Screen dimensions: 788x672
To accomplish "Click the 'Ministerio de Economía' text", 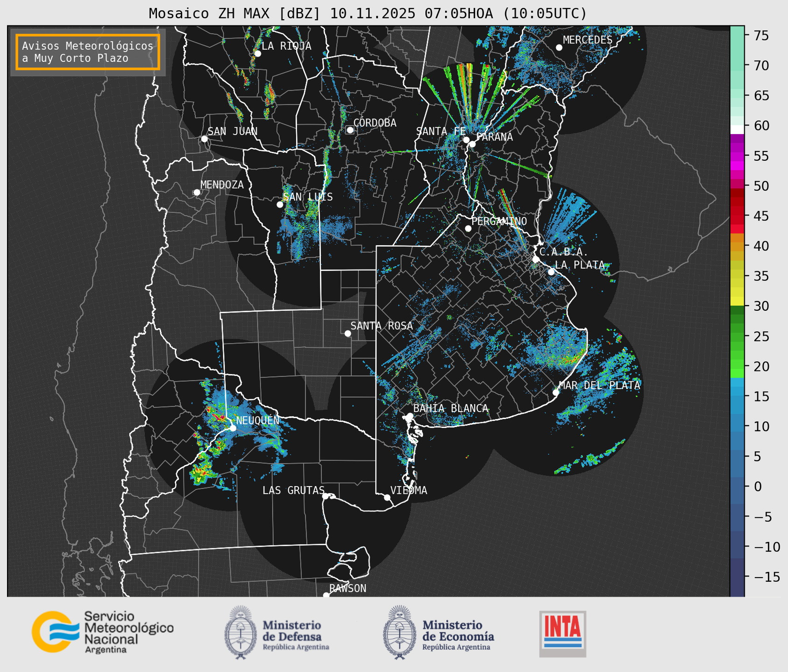I will click(x=458, y=631).
